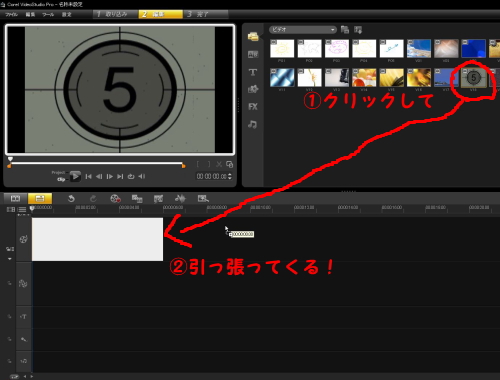Switch to Storyboard view
Screen dimensions: 500x380
15,199
